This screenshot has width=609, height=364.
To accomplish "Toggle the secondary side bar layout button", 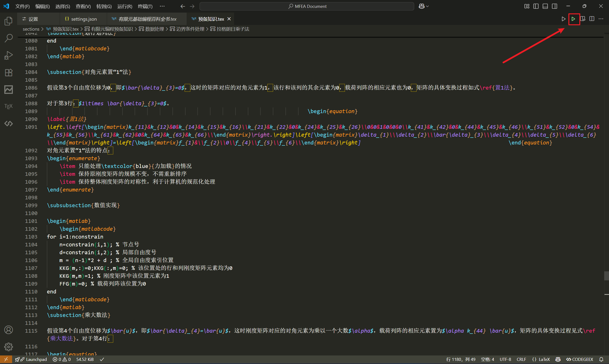I will click(555, 6).
